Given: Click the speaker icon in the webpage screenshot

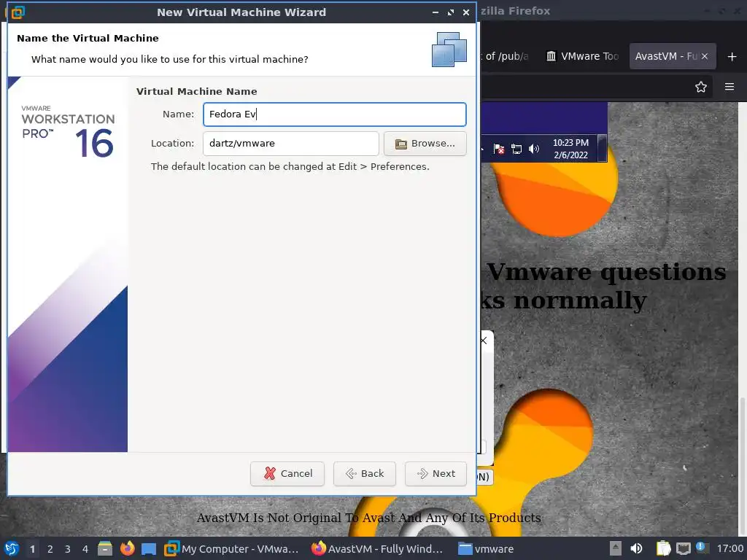Looking at the screenshot, I should click(534, 149).
